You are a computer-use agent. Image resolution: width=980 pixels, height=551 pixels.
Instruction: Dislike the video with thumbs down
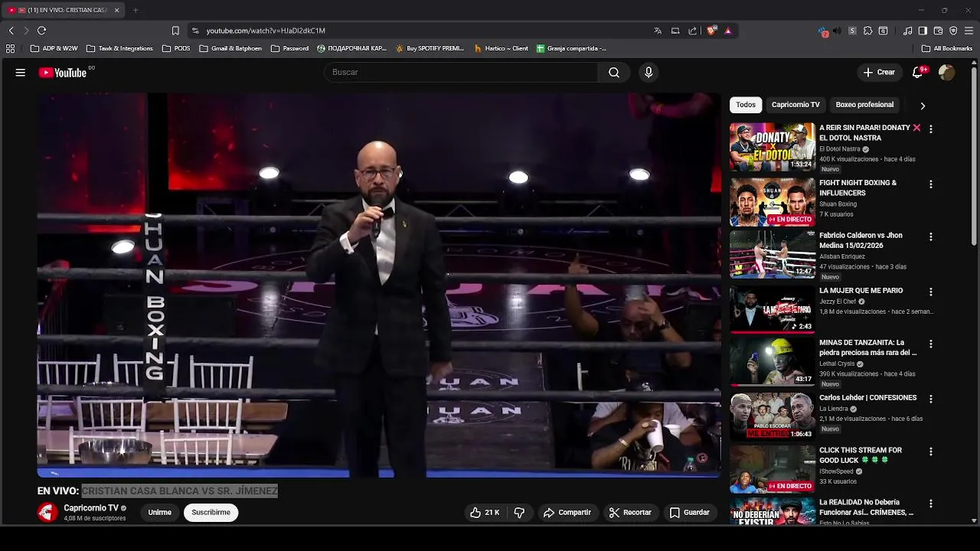pyautogui.click(x=519, y=513)
